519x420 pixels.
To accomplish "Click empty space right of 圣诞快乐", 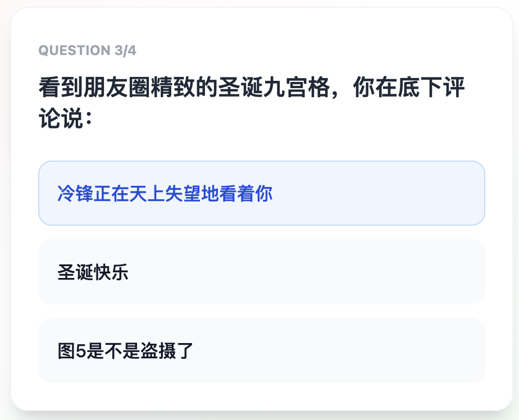I will point(337,272).
